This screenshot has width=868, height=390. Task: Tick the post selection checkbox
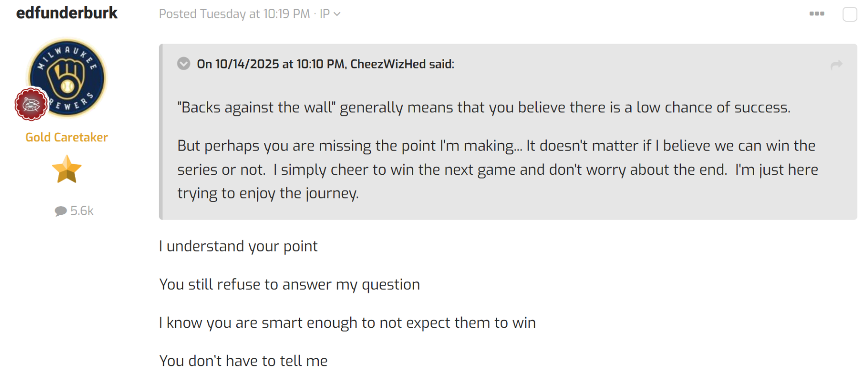(850, 14)
